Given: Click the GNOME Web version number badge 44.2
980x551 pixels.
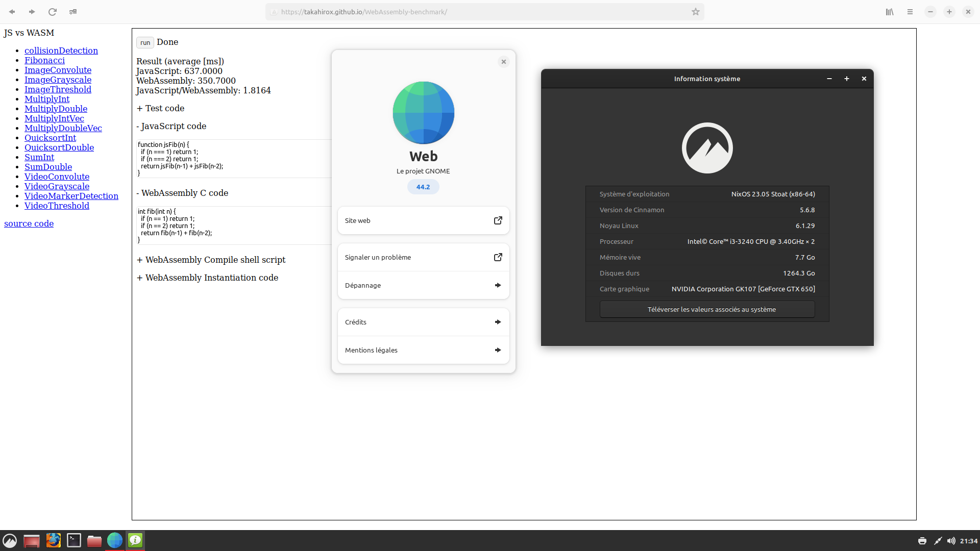Looking at the screenshot, I should pos(423,186).
